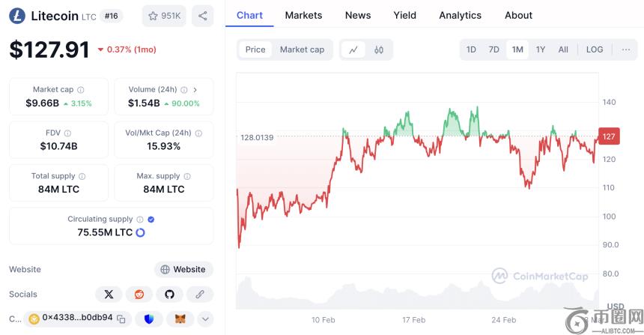Click the info icon beside Market cap
This screenshot has width=644, height=335.
81,90
